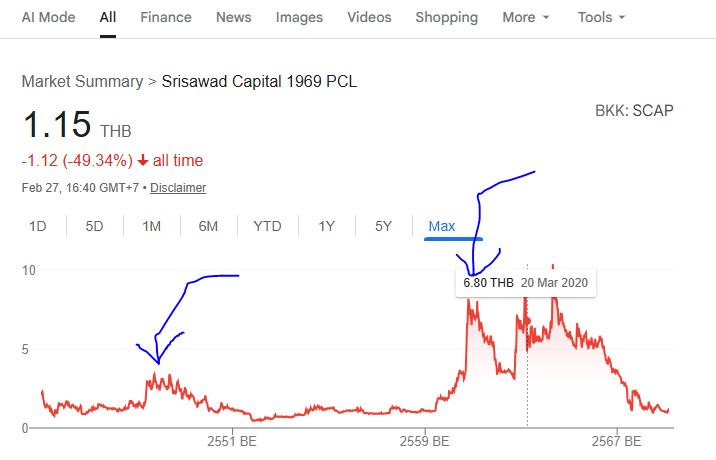Expand the More dropdown menu
The image size is (716, 460).
click(x=526, y=18)
